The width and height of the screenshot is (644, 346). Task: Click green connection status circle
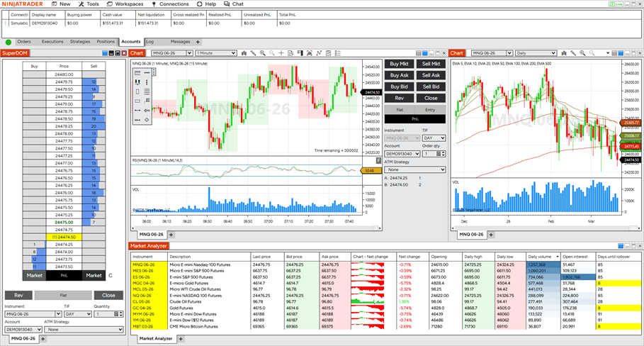coord(9,42)
